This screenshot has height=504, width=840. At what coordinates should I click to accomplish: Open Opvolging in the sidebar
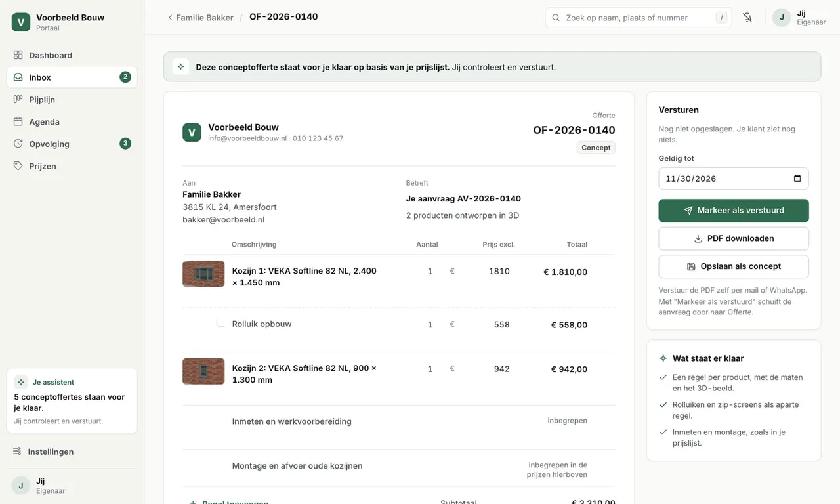click(72, 144)
